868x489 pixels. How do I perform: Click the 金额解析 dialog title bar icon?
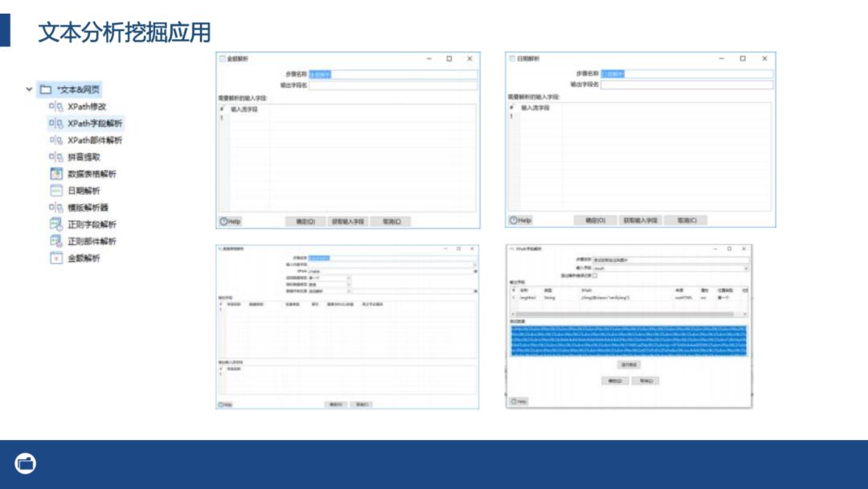point(223,59)
